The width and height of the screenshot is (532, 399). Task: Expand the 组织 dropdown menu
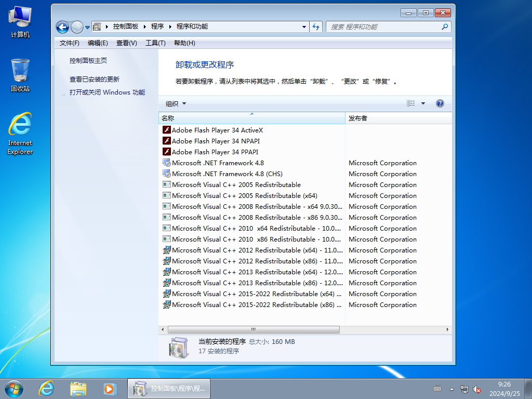(x=176, y=103)
